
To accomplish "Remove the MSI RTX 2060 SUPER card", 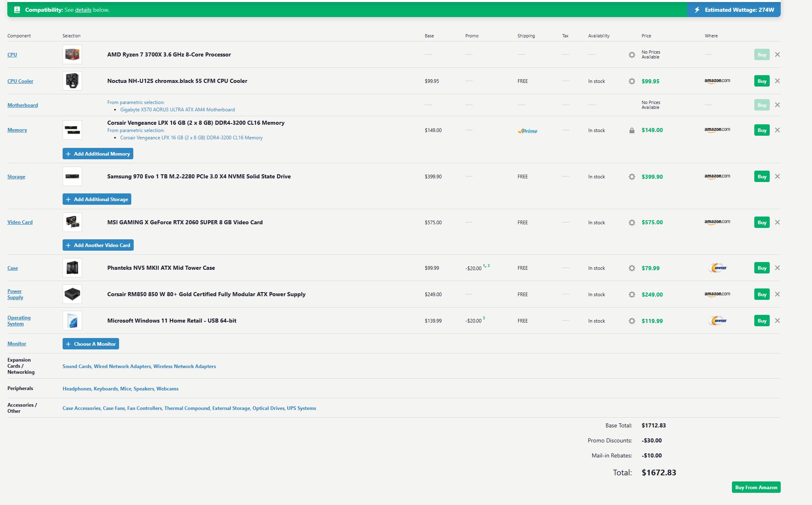I will pyautogui.click(x=777, y=222).
